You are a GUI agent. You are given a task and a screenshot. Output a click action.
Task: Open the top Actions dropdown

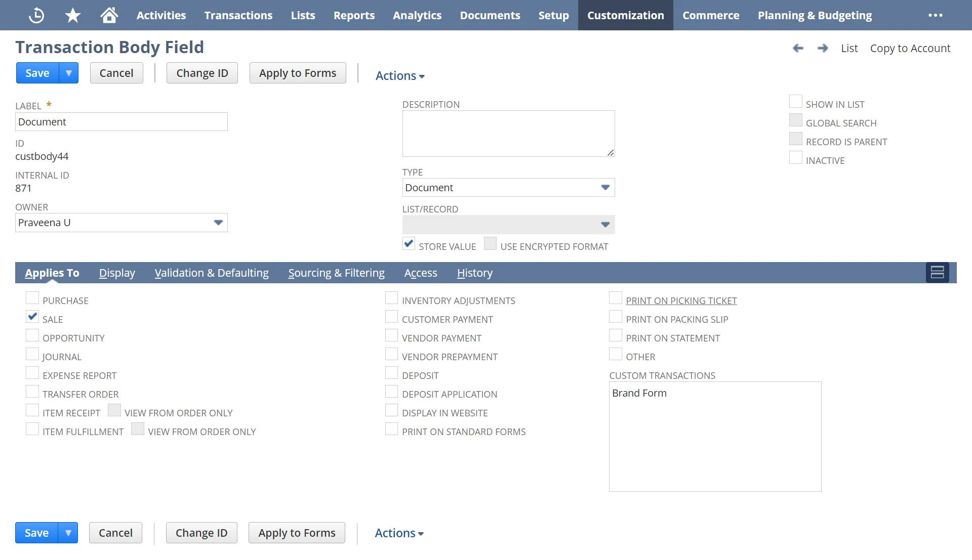400,75
